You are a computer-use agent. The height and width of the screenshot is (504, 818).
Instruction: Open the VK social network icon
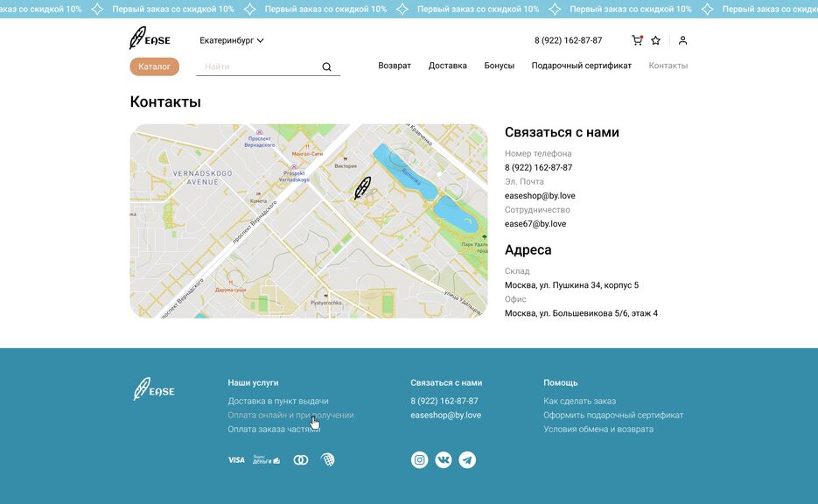[444, 459]
